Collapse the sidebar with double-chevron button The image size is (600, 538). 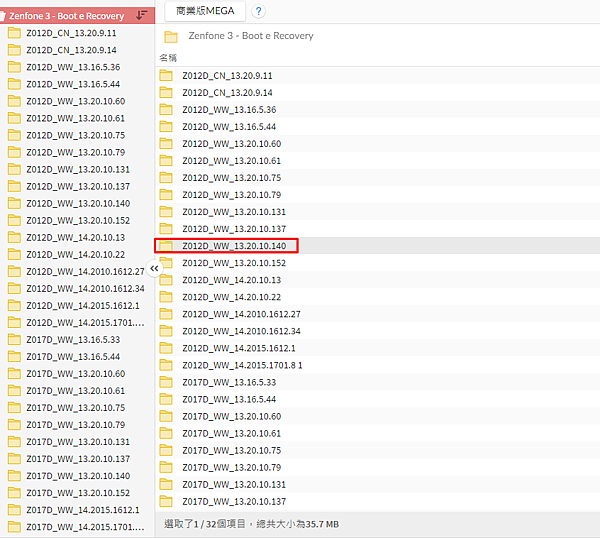[x=154, y=268]
